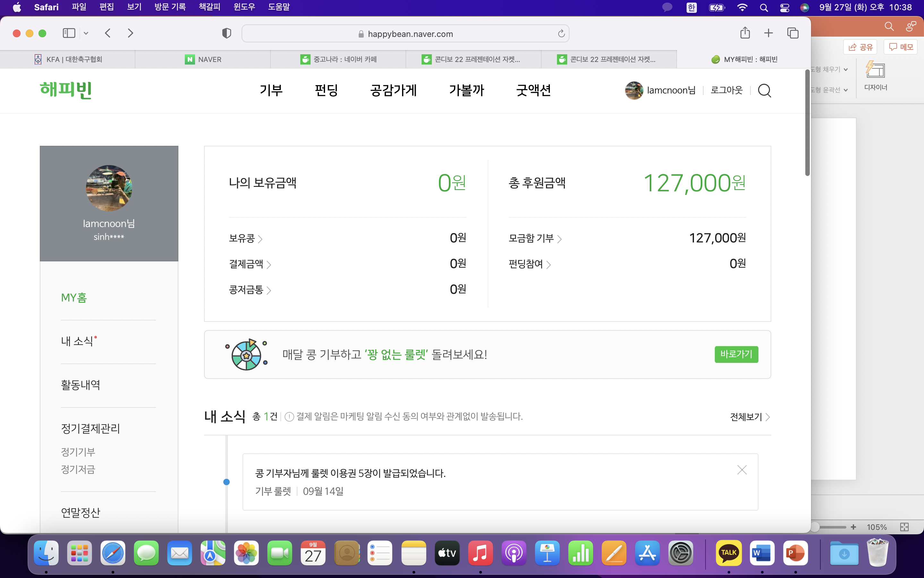Screen dimensions: 924x578
Task: Open the privacy shield report icon
Action: [x=227, y=33]
